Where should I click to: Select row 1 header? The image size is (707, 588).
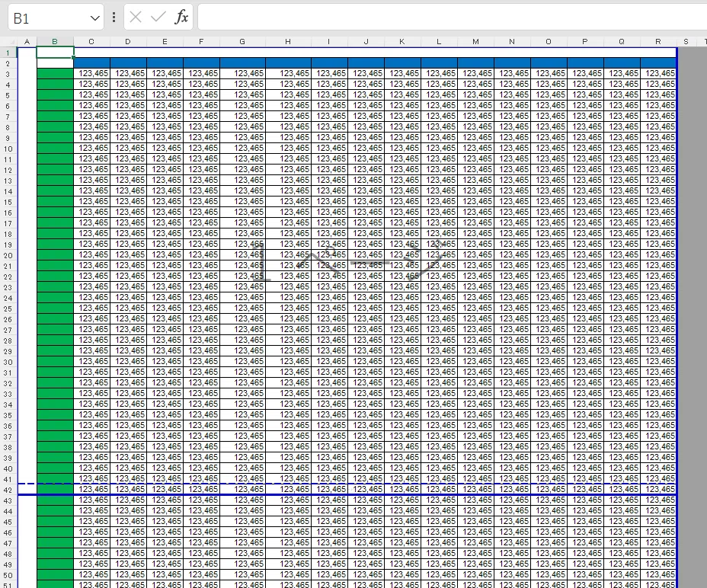8,53
